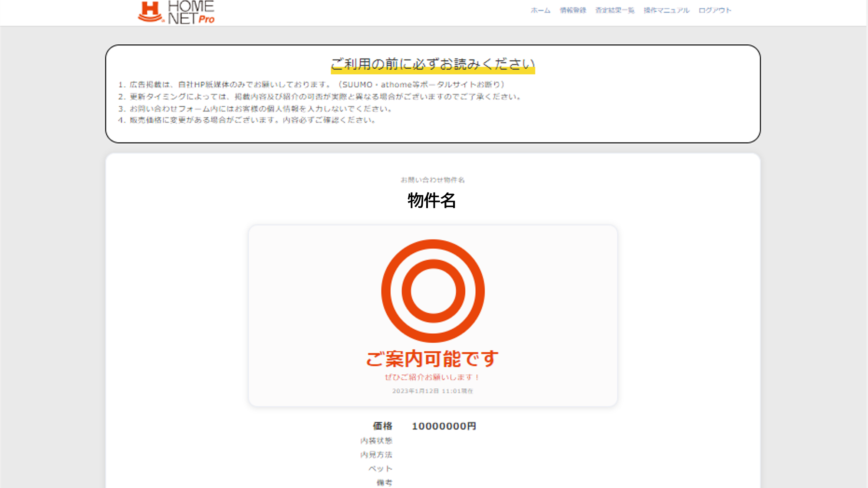Click the 2023年1月12日 timestamp text

[432, 391]
